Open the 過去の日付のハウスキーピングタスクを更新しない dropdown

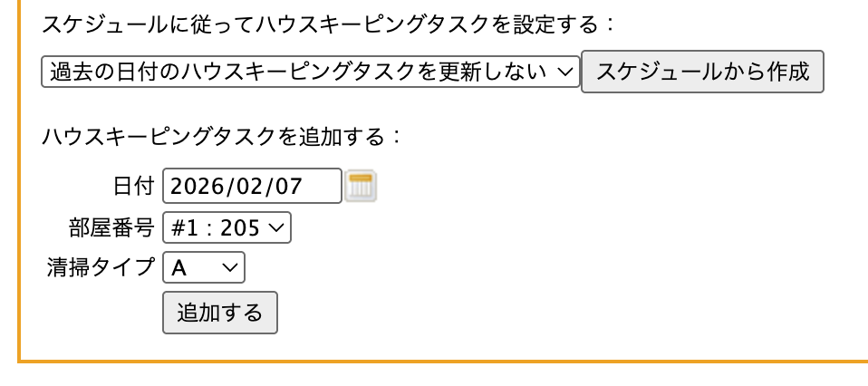click(310, 72)
